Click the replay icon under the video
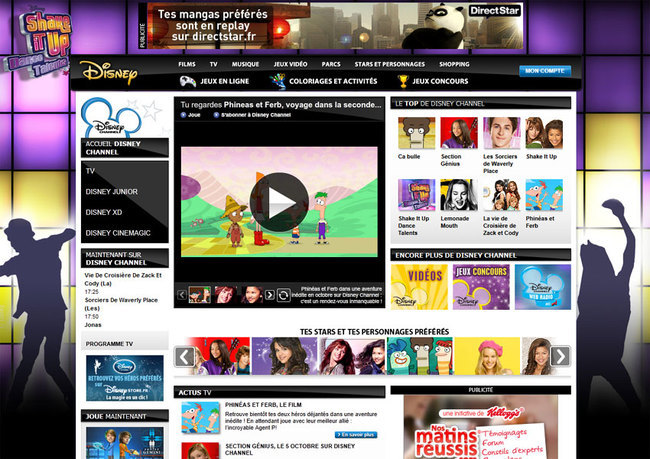Image resolution: width=650 pixels, height=459 pixels. 284,295
